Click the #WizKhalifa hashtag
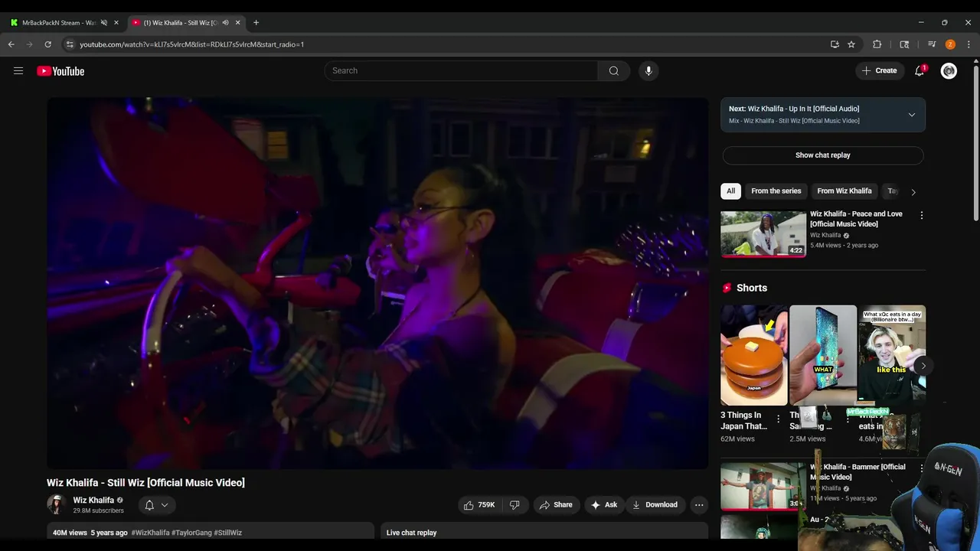The height and width of the screenshot is (551, 980). point(150,533)
